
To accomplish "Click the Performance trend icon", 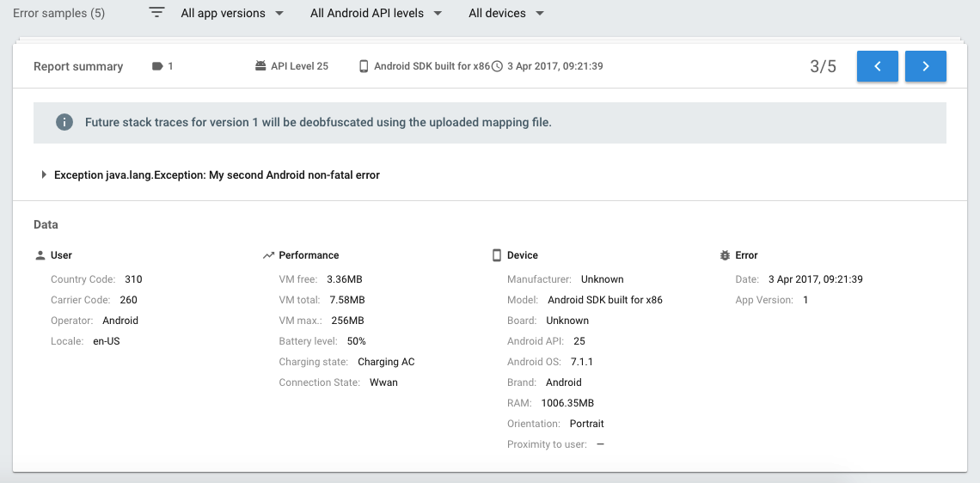I will pos(269,255).
